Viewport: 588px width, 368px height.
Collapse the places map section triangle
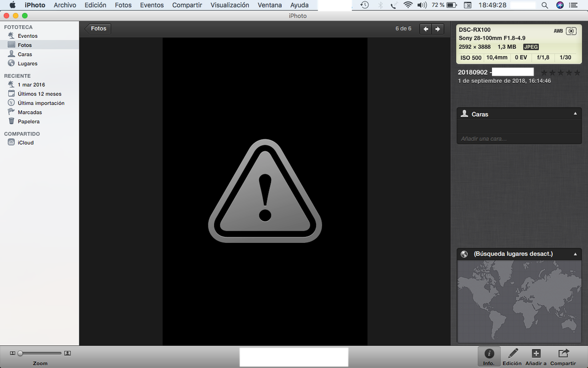(x=575, y=254)
